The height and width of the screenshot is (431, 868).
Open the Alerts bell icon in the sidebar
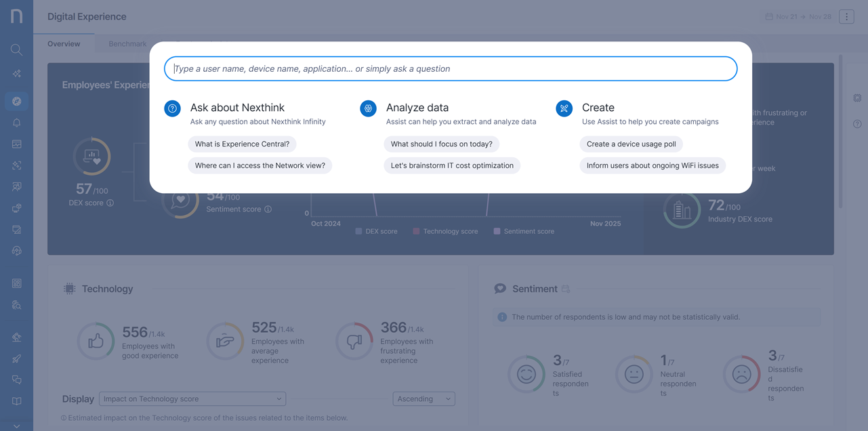click(x=16, y=123)
